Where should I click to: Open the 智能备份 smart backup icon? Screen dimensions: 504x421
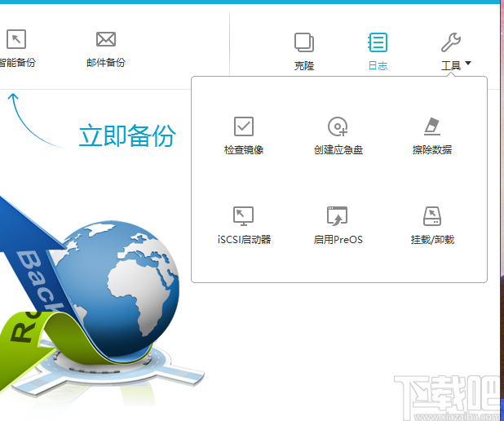click(16, 39)
